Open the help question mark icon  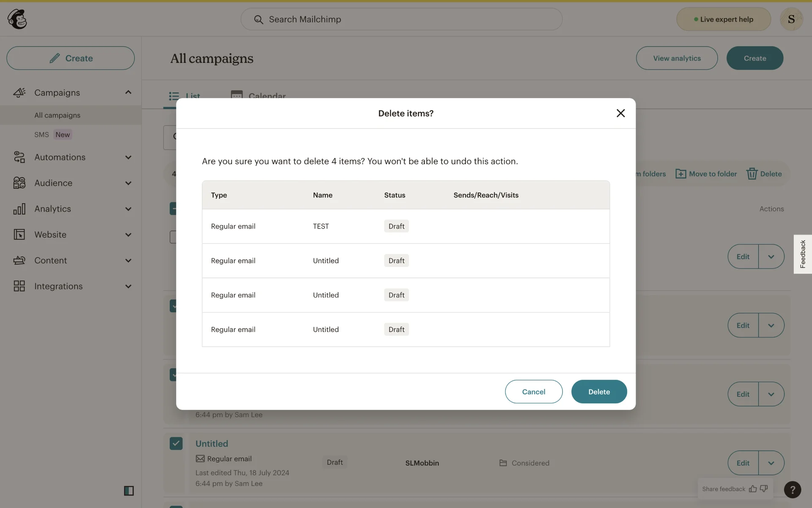point(792,490)
